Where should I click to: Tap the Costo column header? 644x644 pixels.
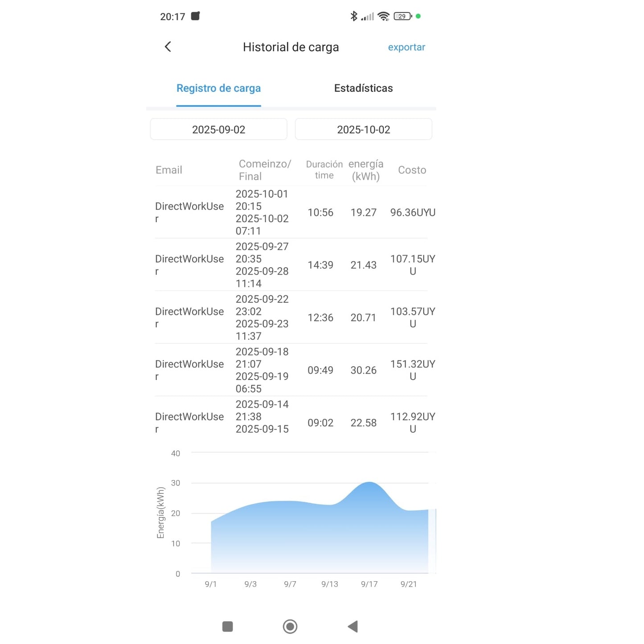coord(412,170)
